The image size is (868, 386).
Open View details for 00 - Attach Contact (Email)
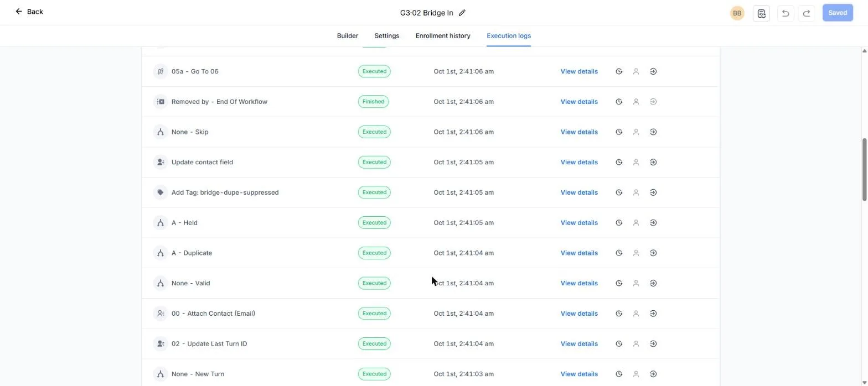pyautogui.click(x=579, y=314)
